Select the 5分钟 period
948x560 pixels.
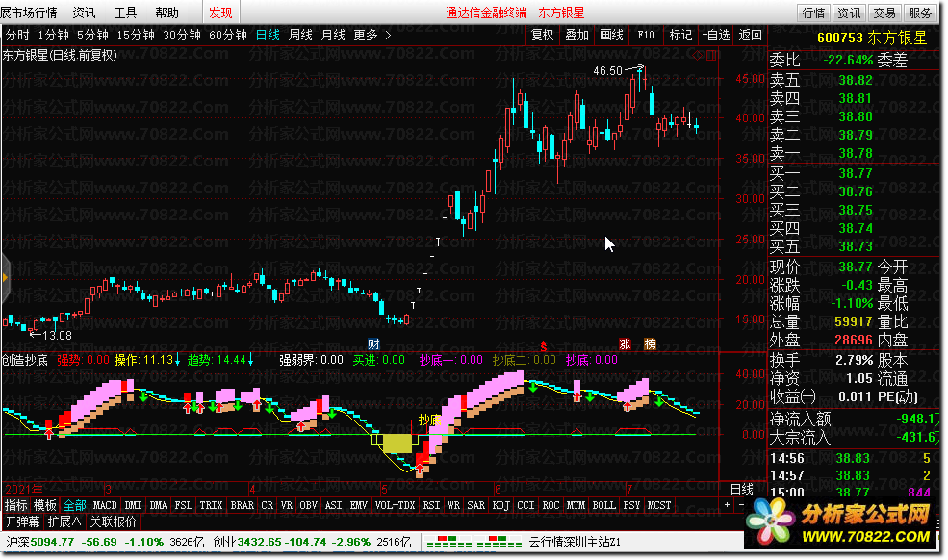[x=92, y=35]
